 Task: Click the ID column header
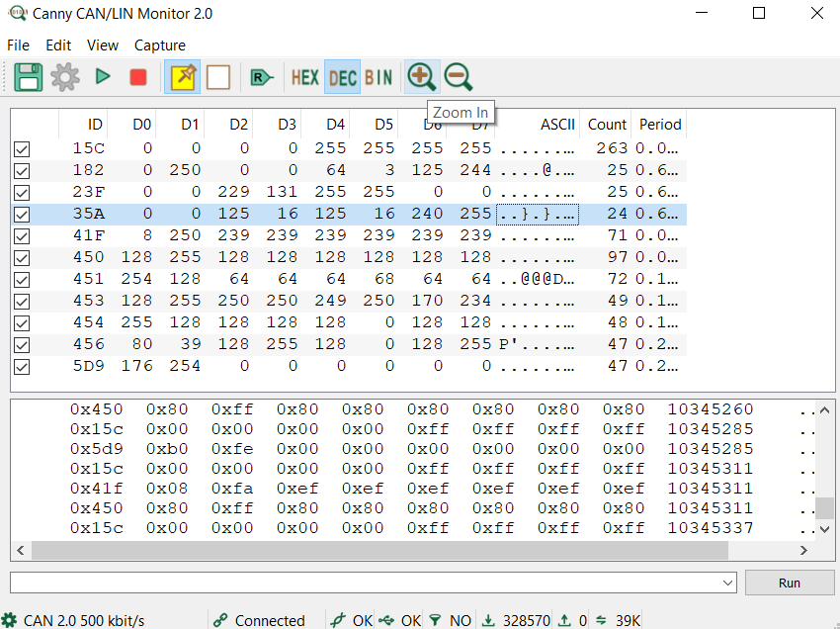pyautogui.click(x=83, y=125)
